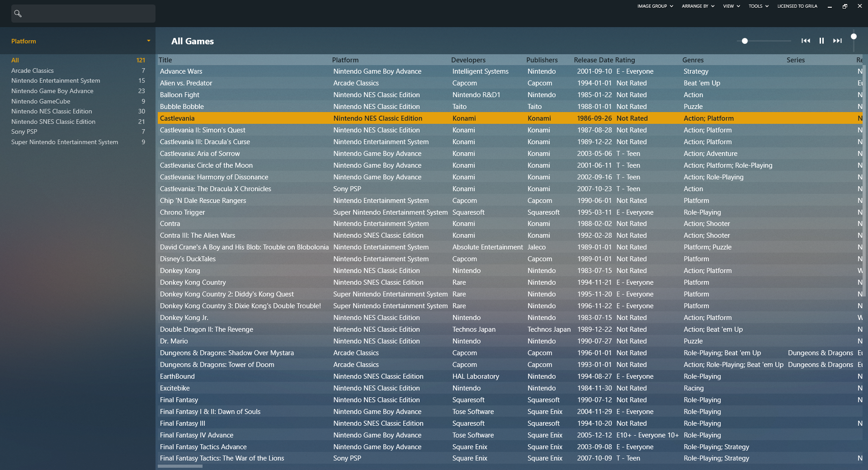Click the horizontal slider knob beside playback controls
Image resolution: width=868 pixels, height=470 pixels.
pos(745,41)
